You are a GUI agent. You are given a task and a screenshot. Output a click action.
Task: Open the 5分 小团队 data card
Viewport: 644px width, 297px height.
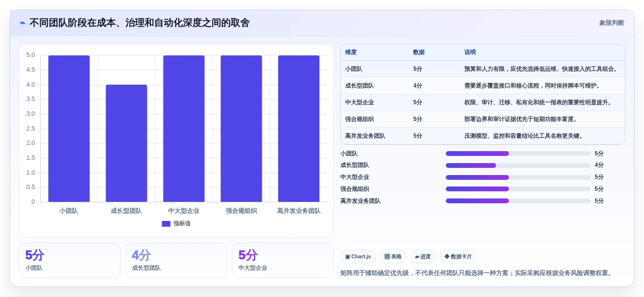69,260
